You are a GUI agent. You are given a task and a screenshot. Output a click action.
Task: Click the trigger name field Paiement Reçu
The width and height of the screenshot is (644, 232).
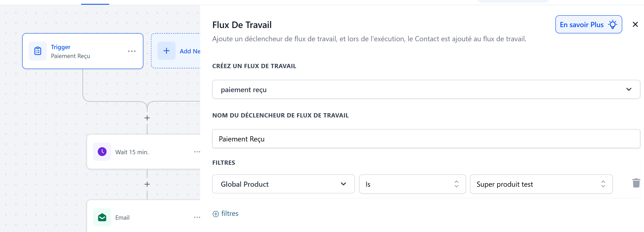426,139
